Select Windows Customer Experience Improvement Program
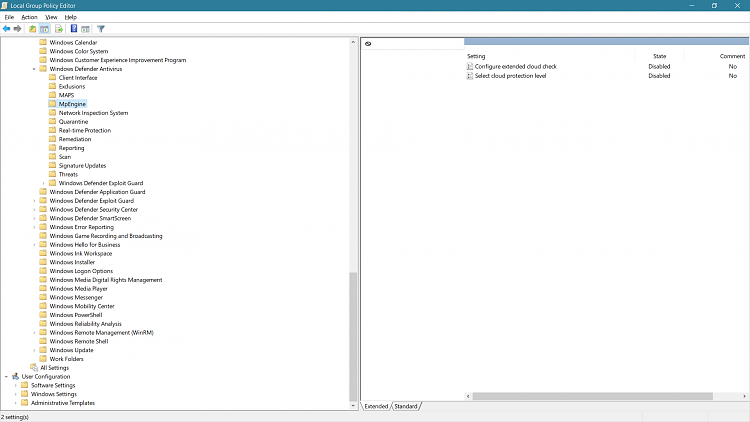The width and height of the screenshot is (750, 422). (x=118, y=60)
